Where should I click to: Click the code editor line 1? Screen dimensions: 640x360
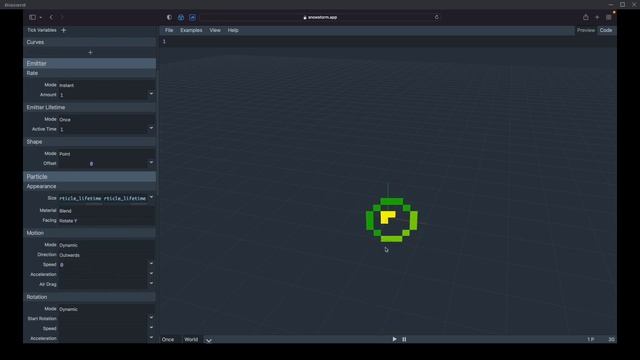388,41
